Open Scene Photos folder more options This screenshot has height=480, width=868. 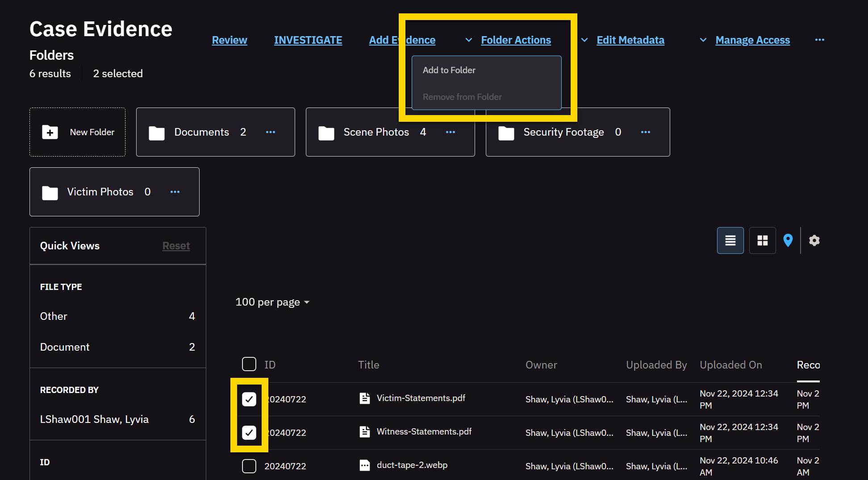[450, 132]
